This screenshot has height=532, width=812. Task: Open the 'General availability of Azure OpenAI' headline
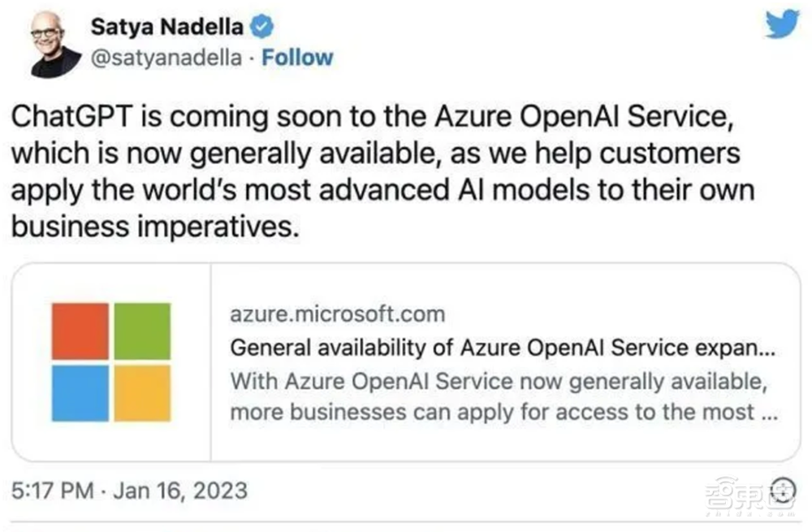click(x=503, y=348)
